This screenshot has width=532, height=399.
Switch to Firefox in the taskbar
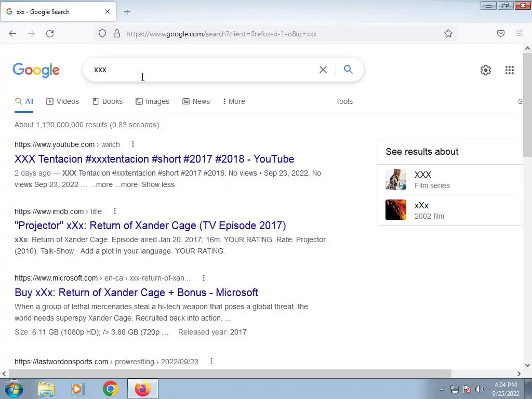coord(142,389)
